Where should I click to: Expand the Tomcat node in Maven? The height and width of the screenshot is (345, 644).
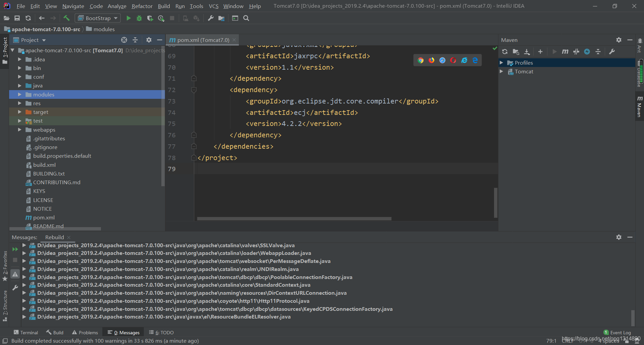pos(501,71)
